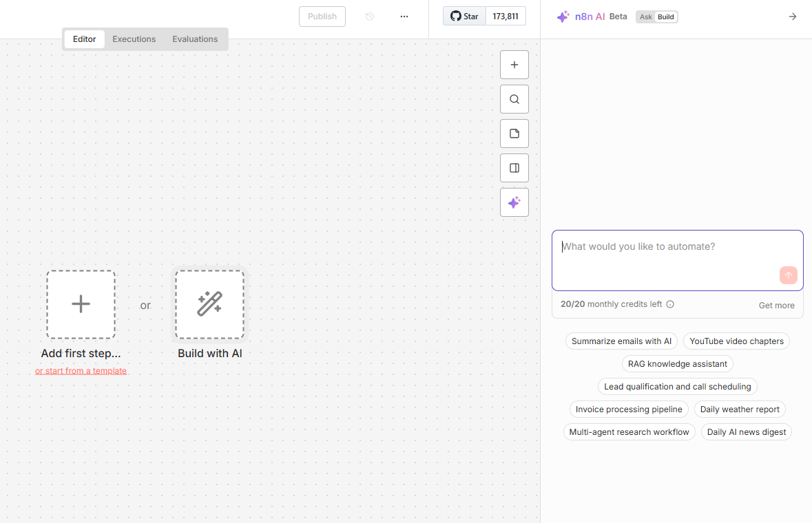Switch to the Evaluations tab
Screen dimensions: 812x523
click(195, 39)
